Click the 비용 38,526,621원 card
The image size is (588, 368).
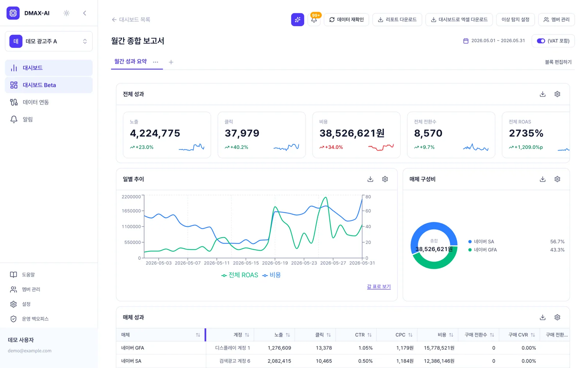pos(356,135)
